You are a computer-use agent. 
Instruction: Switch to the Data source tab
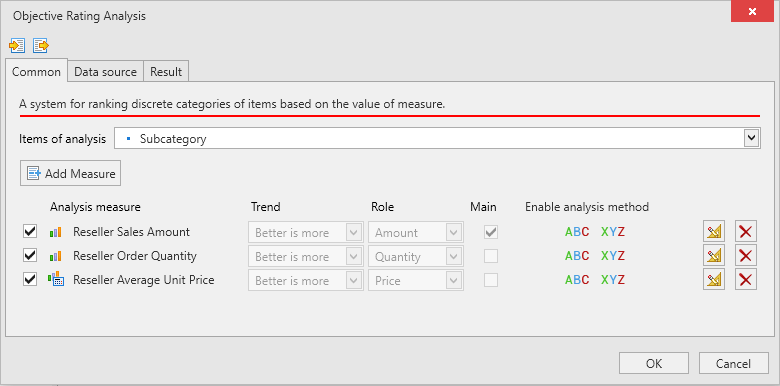pos(105,72)
